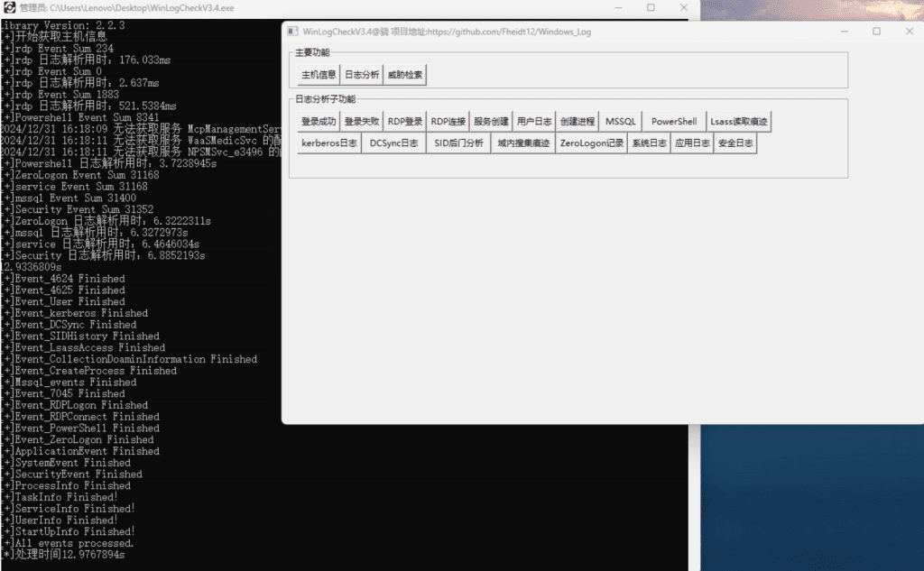
Task: Open kerberos日志 analysis
Action: coord(328,143)
